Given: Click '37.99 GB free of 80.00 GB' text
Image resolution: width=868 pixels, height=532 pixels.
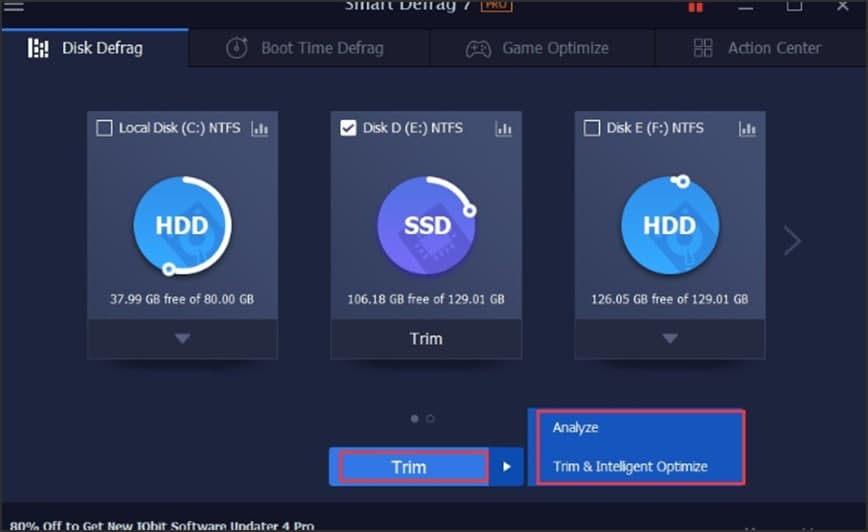Looking at the screenshot, I should [182, 299].
